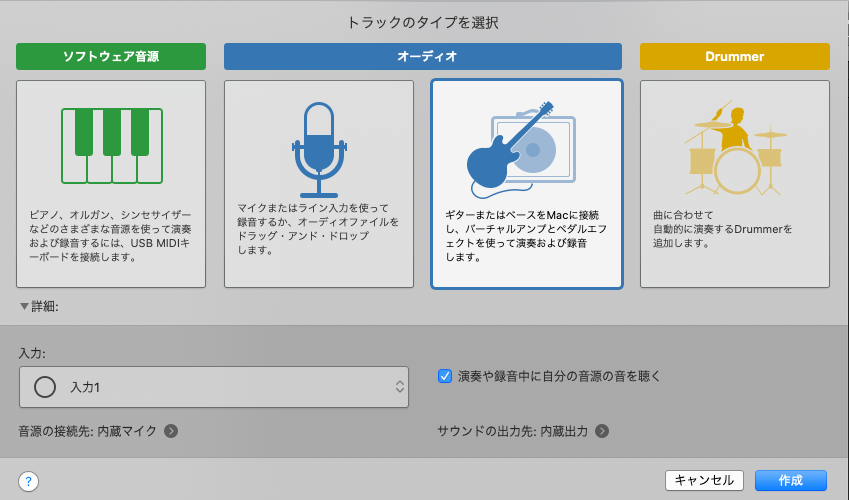Click the software instrument description text about USB MIDI
Viewport: 849px width, 500px height.
pyautogui.click(x=110, y=236)
